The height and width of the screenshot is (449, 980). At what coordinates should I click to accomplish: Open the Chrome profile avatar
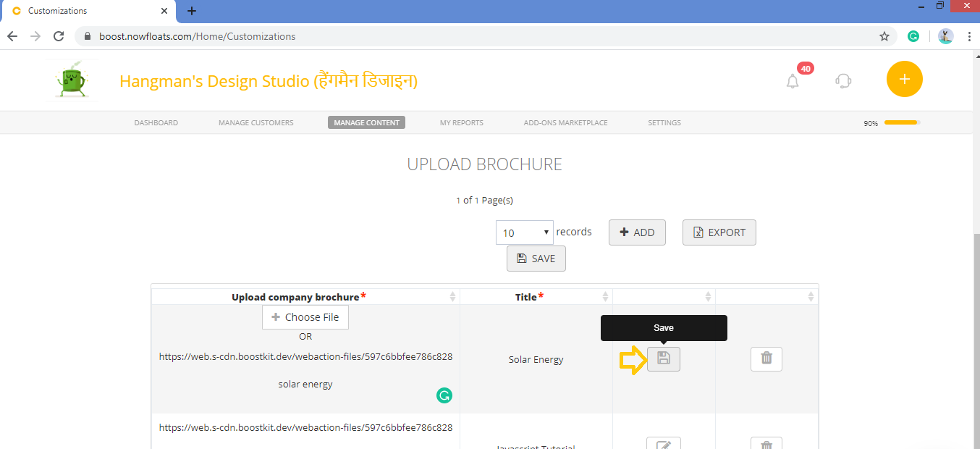945,36
